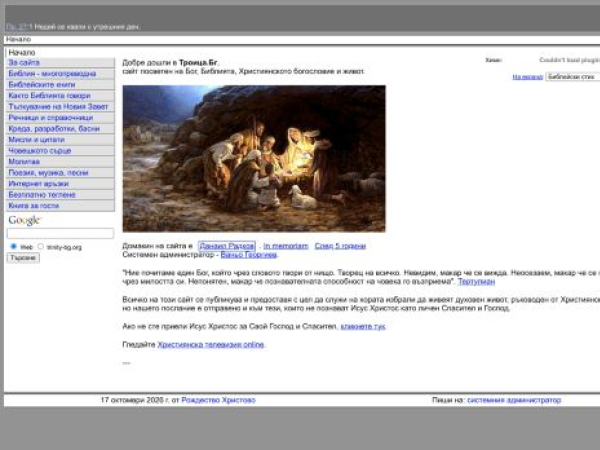The height and width of the screenshot is (450, 600).
Task: Click the welcome text 'Добре дошли в Троица.Бг'
Action: click(171, 63)
